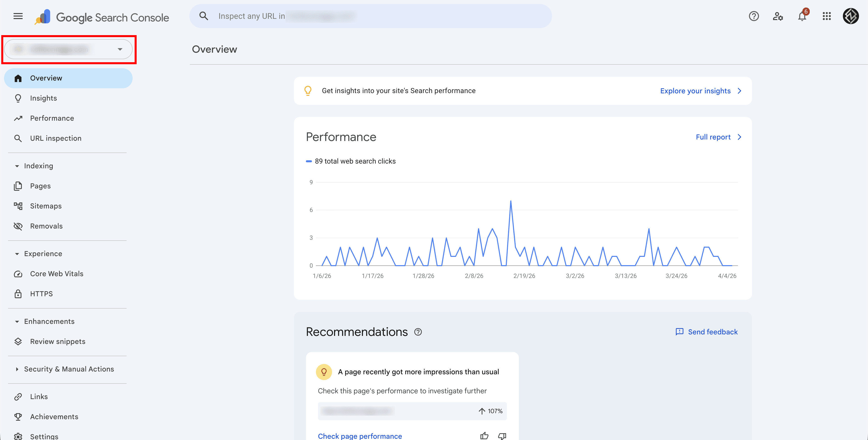Collapse the Experience section
This screenshot has width=868, height=440.
pos(17,254)
